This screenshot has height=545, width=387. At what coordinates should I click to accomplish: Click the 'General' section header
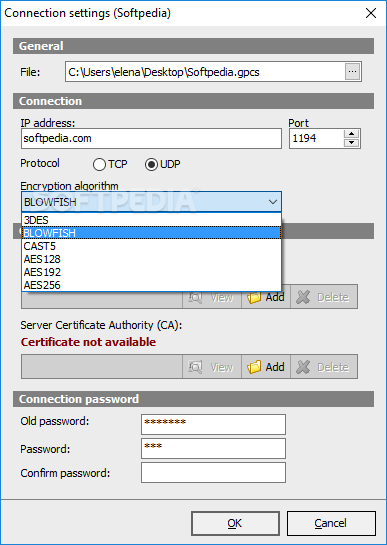click(x=193, y=46)
